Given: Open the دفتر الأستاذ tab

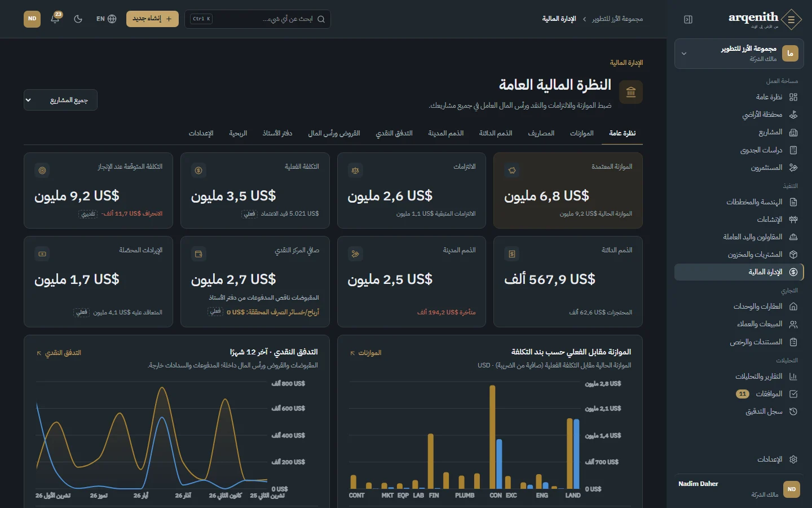Looking at the screenshot, I should tap(277, 133).
